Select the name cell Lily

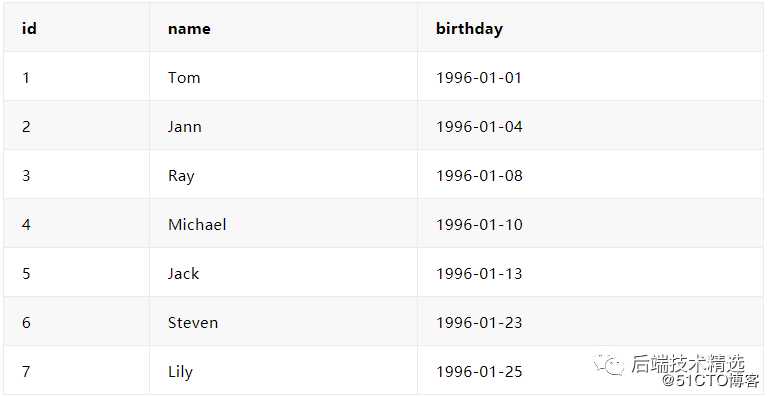pyautogui.click(x=283, y=371)
